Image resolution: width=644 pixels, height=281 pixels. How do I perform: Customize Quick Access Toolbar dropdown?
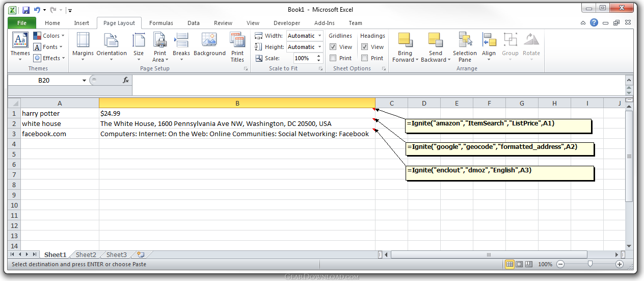tap(70, 10)
